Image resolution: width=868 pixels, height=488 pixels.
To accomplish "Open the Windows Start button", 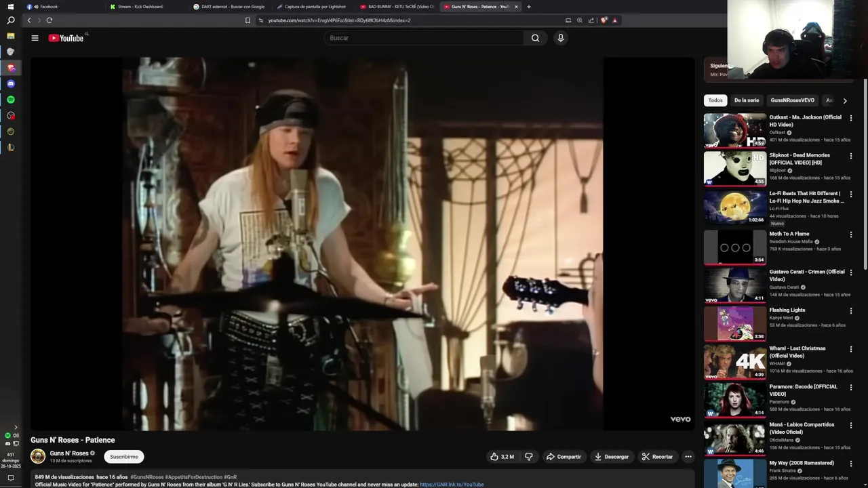I will 10,6.
